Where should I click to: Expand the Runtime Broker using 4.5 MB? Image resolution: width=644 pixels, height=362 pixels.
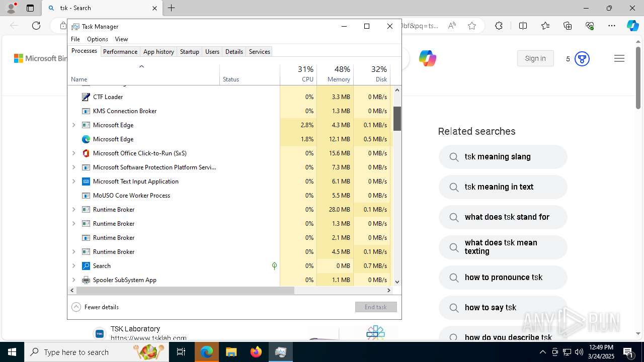pos(74,251)
